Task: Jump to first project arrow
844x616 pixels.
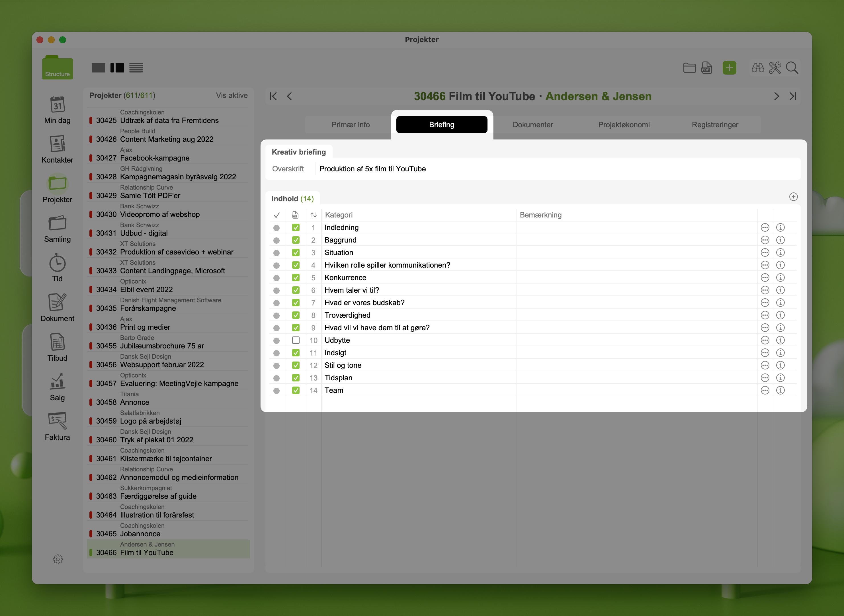Action: click(273, 96)
